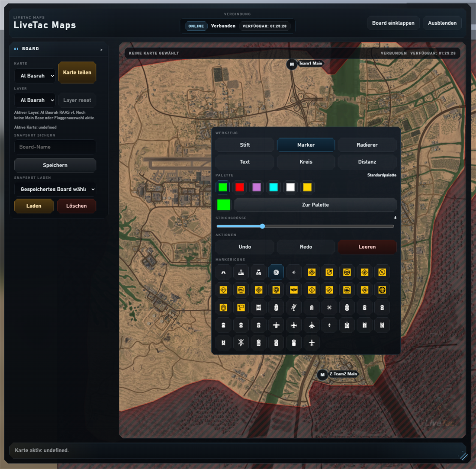Select the yellow pilot wings marker icon
476x469 pixels.
294,290
